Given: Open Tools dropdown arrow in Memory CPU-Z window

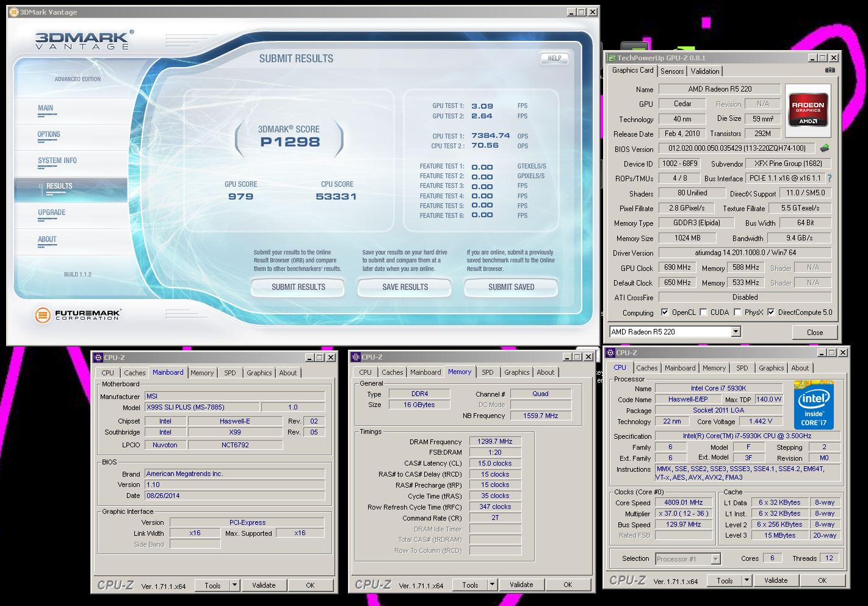Looking at the screenshot, I should 492,585.
